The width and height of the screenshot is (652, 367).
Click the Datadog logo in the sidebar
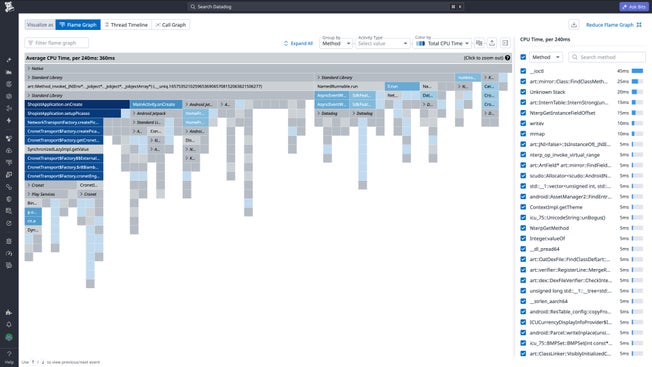coord(9,6)
